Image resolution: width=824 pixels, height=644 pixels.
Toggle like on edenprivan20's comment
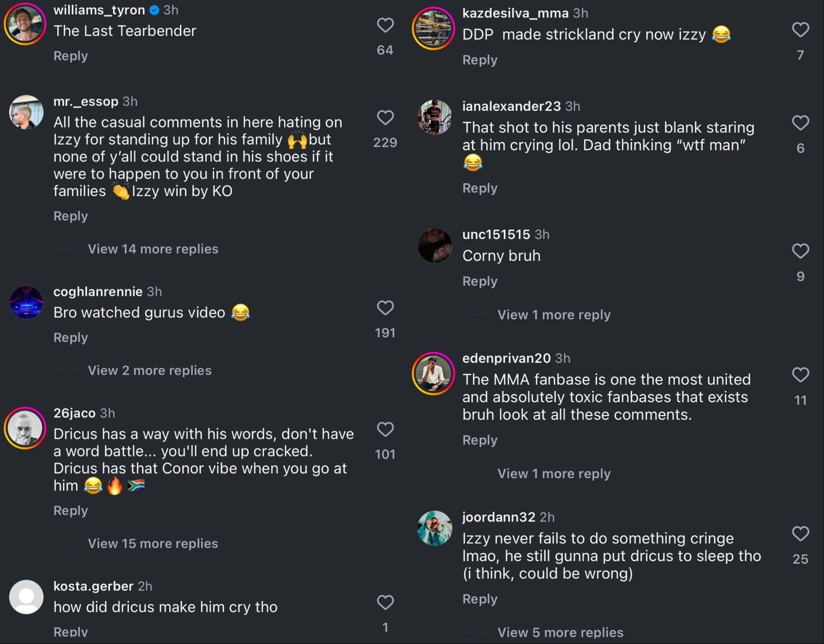pyautogui.click(x=800, y=375)
